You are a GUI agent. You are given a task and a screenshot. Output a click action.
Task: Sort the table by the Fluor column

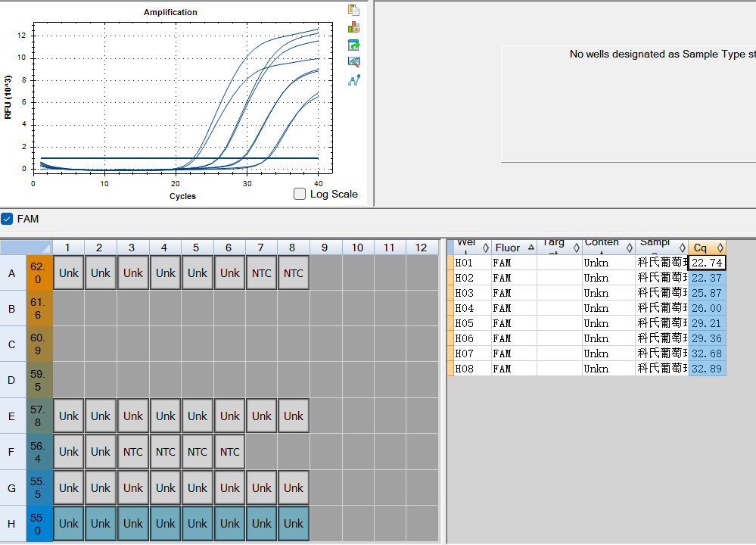point(514,248)
